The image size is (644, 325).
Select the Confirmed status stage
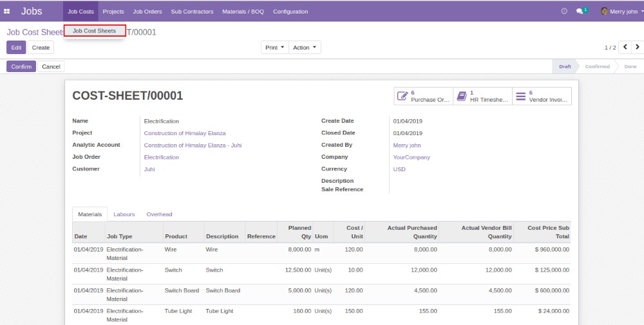point(597,66)
